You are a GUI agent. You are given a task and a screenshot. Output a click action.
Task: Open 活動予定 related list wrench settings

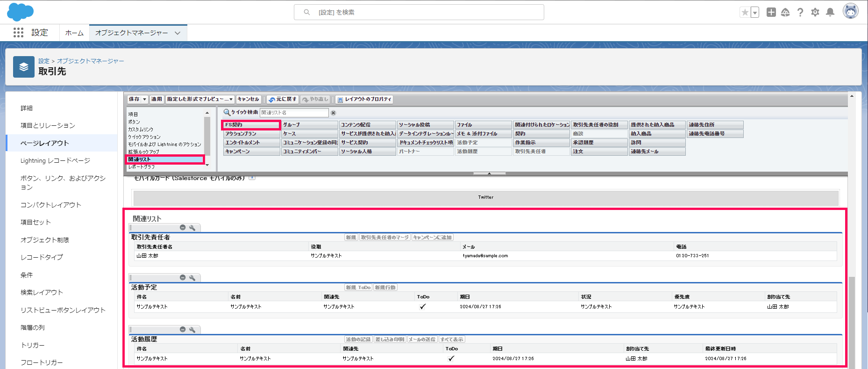tap(192, 277)
